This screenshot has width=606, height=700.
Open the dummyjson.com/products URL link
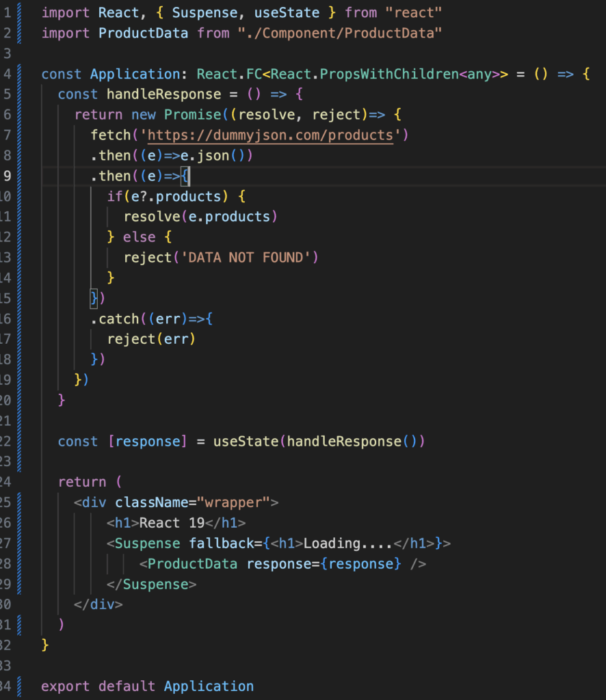pyautogui.click(x=271, y=135)
